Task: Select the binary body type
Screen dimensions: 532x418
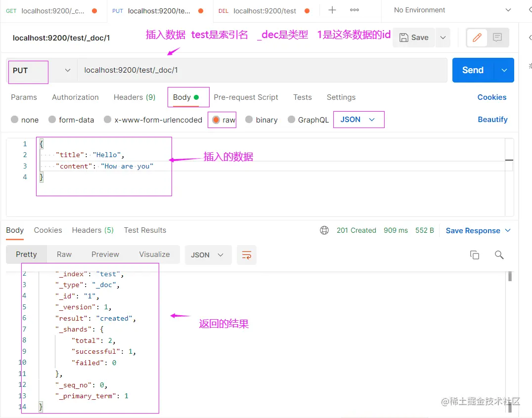Action: pos(249,120)
